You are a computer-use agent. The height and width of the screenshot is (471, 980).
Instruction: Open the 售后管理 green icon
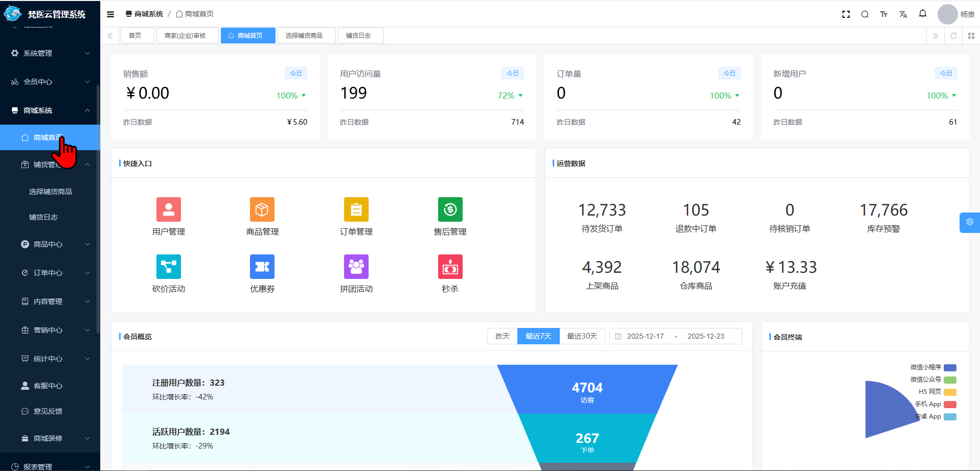pyautogui.click(x=450, y=209)
